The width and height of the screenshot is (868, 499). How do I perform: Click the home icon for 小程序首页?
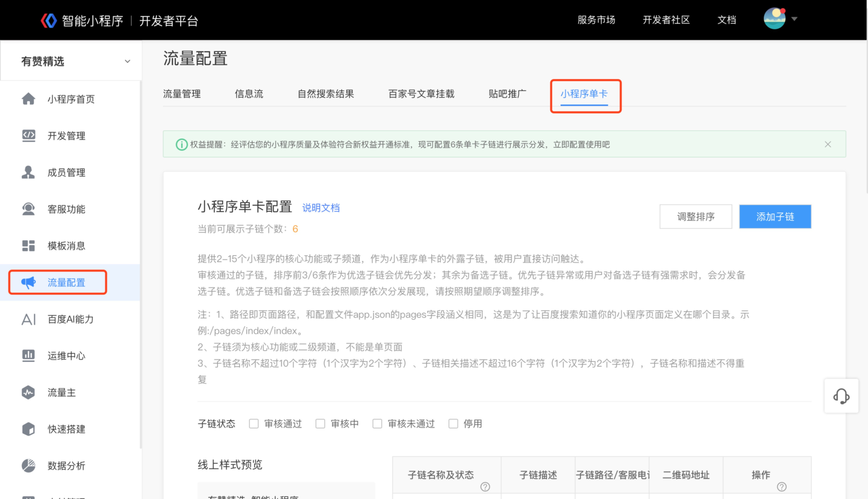(28, 99)
